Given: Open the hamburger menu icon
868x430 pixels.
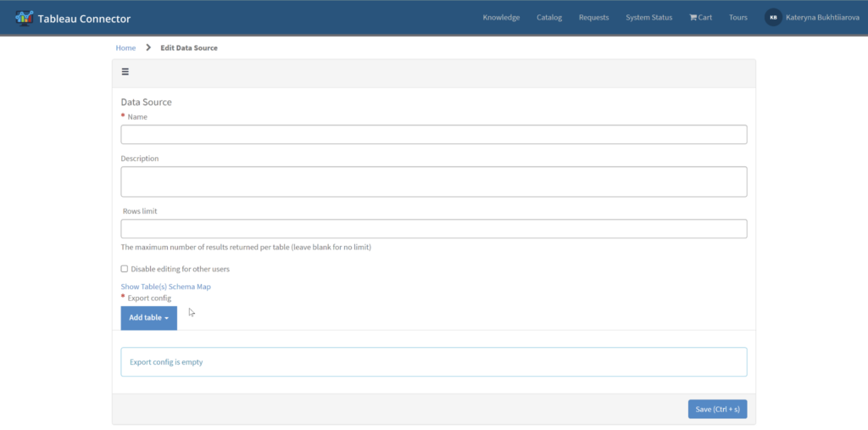Looking at the screenshot, I should pos(125,71).
